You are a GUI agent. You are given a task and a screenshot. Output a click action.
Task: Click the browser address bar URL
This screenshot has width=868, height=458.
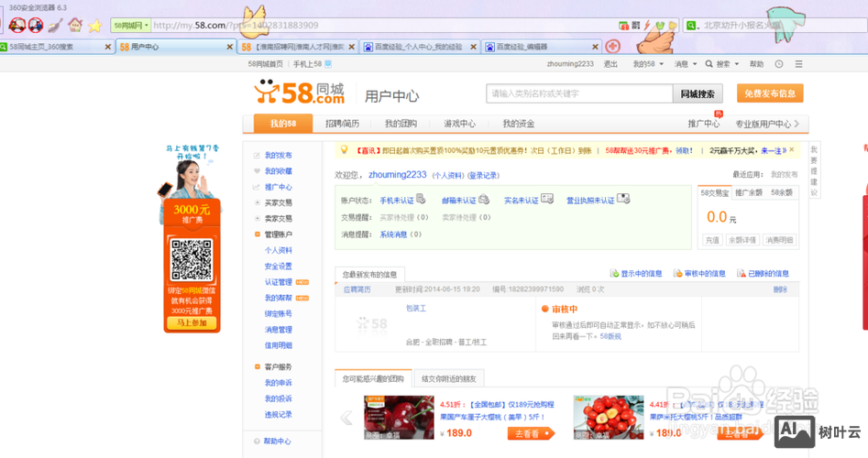(236, 26)
